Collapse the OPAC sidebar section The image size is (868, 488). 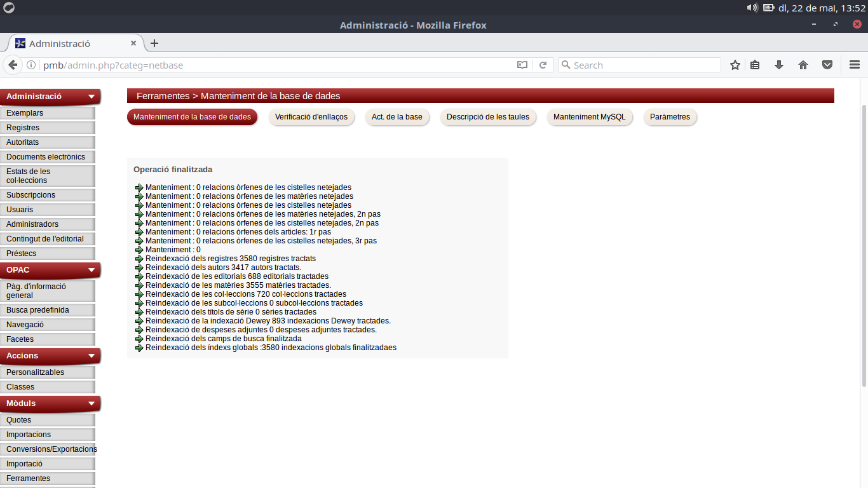pyautogui.click(x=92, y=270)
